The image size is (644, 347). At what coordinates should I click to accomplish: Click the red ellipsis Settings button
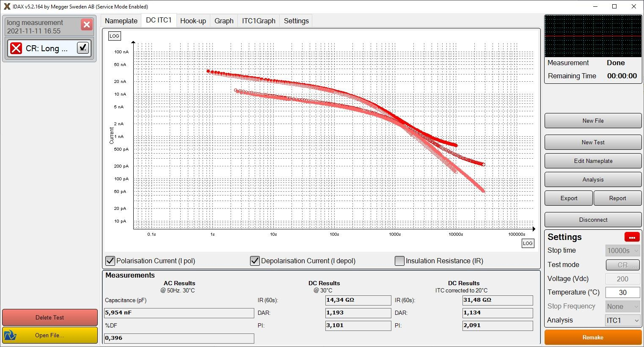coord(632,237)
